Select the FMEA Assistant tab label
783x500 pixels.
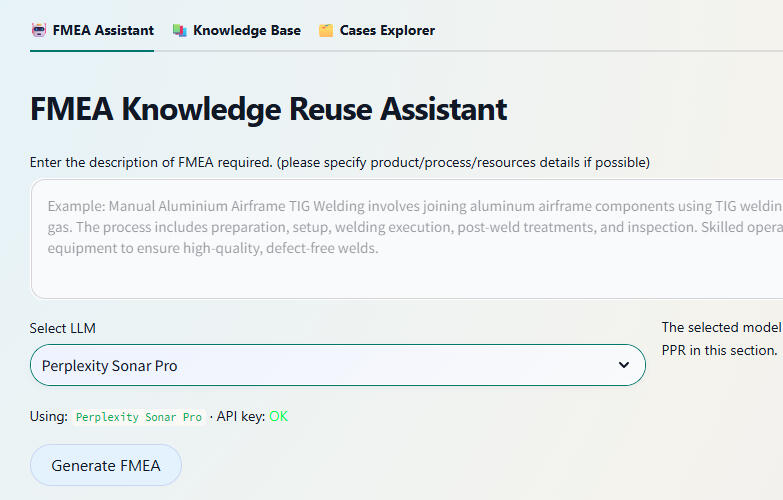103,30
